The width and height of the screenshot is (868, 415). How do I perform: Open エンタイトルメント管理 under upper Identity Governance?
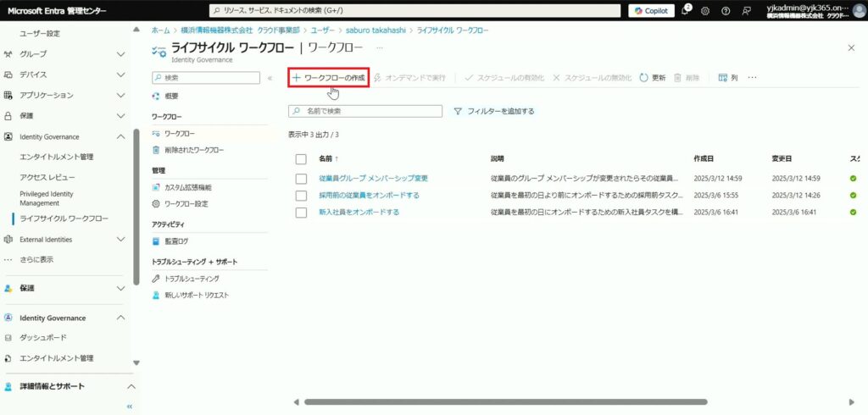[x=57, y=158]
